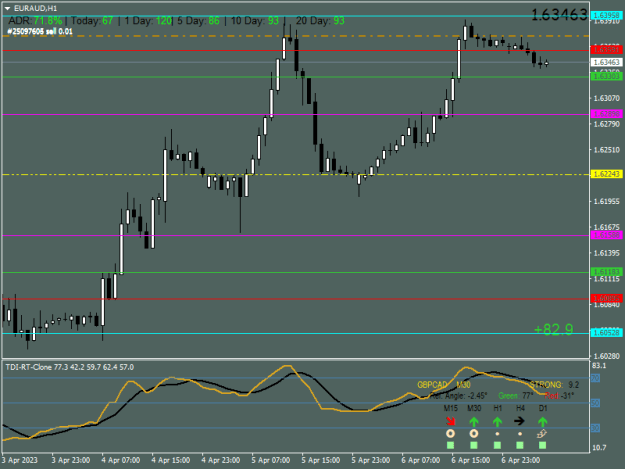Select the yellow 1.62243 price label
This screenshot has width=625, height=469.
click(606, 174)
